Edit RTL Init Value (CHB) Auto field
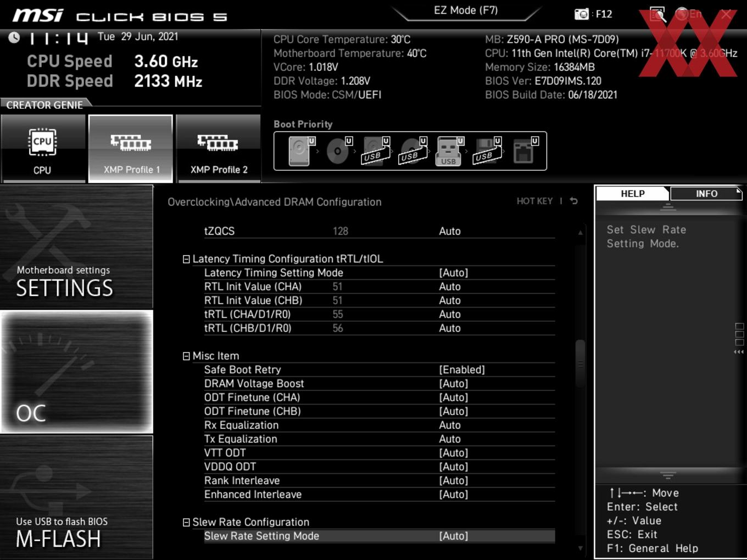747x560 pixels. click(450, 301)
